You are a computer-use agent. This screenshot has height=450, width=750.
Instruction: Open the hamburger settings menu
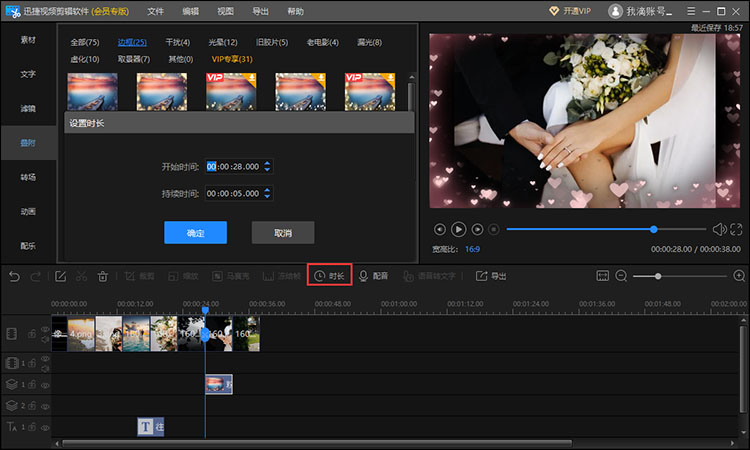[691, 11]
